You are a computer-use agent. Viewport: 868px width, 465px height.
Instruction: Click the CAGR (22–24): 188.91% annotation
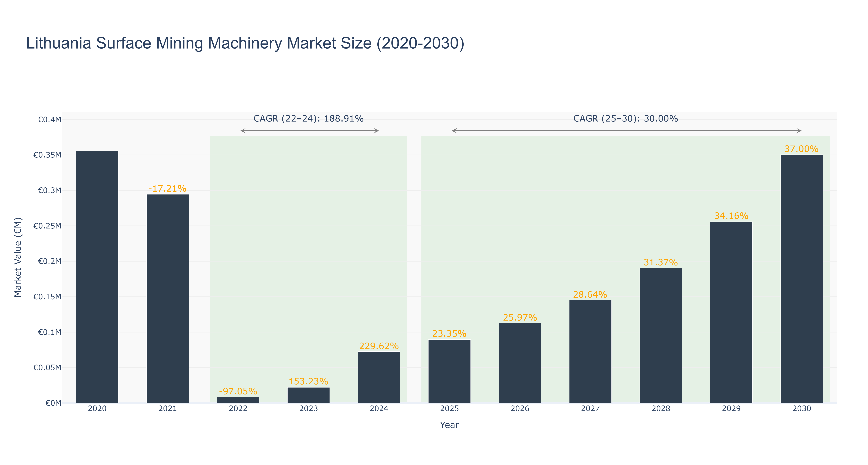tap(309, 119)
